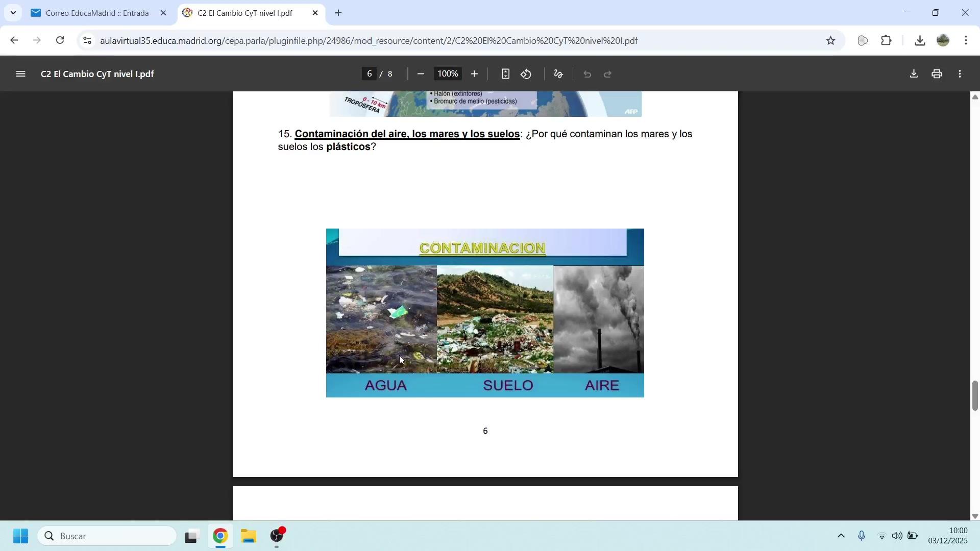This screenshot has width=980, height=551.
Task: Print the PDF document
Action: [x=937, y=74]
